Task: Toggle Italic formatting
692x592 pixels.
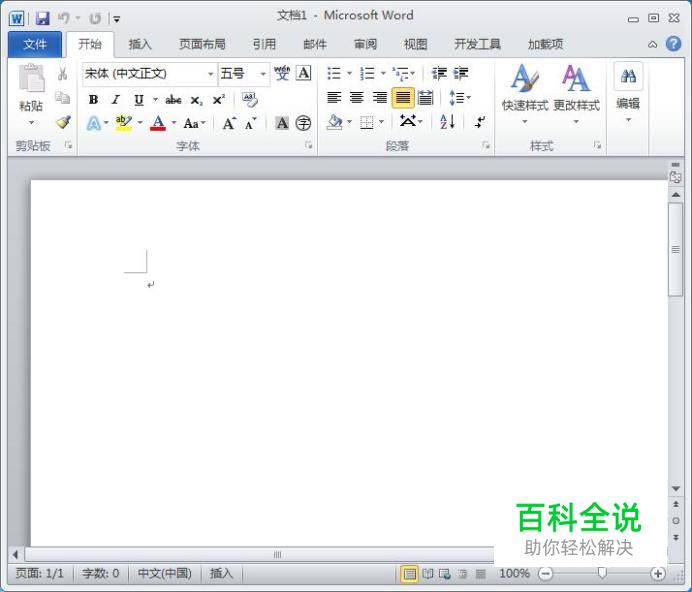Action: [116, 100]
